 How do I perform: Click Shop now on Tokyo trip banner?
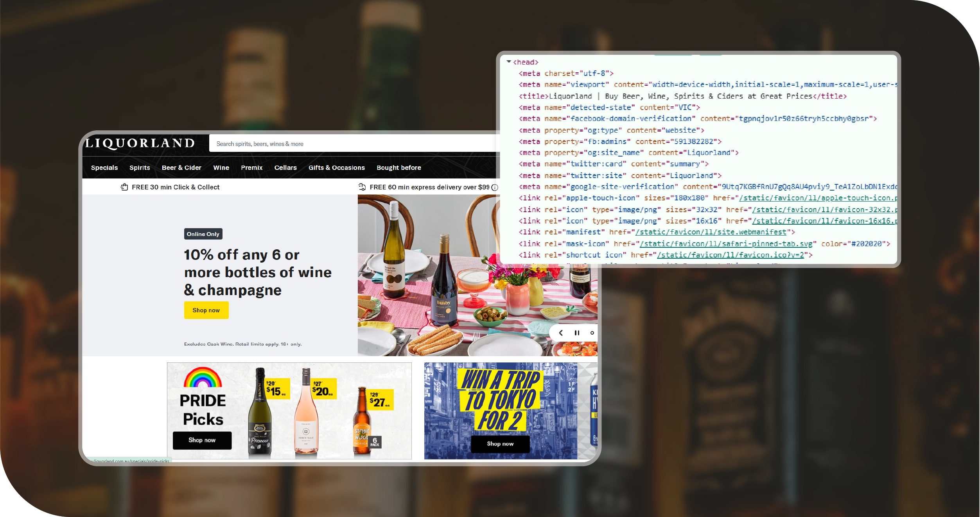[x=500, y=444]
